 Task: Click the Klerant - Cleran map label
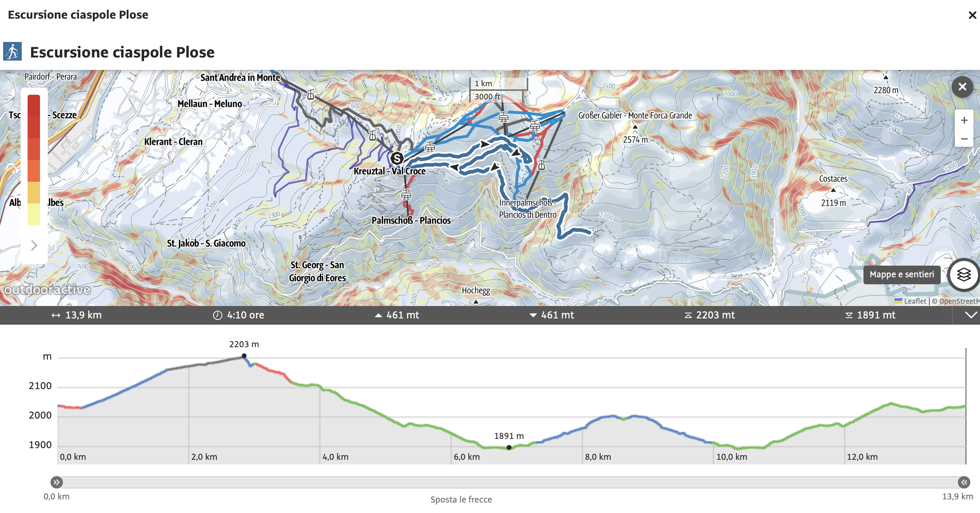173,142
